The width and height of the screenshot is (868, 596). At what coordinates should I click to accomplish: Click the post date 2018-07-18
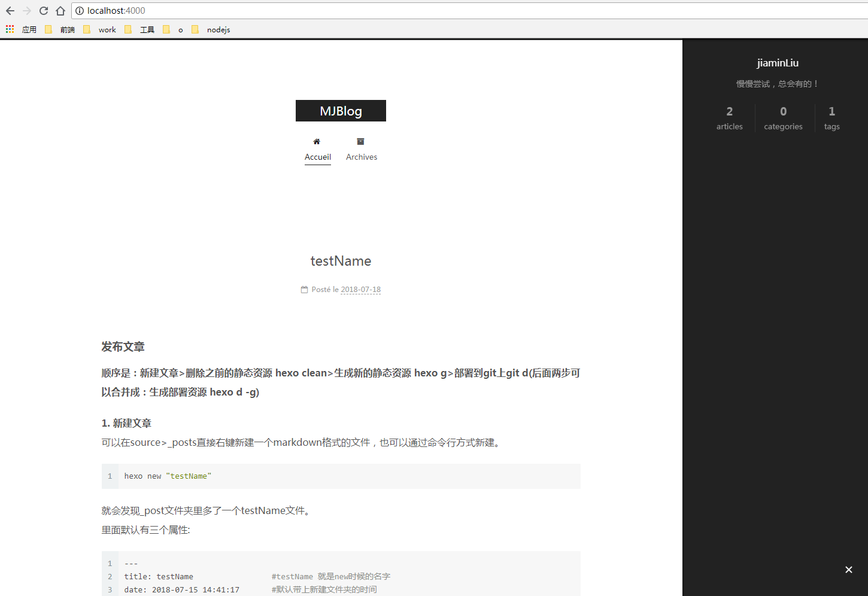point(360,290)
